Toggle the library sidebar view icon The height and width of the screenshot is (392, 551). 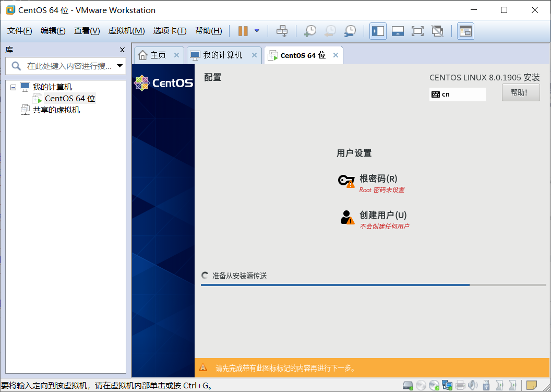point(378,31)
